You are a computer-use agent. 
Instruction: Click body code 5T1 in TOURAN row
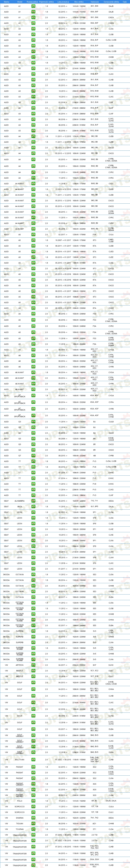coord(95,829)
